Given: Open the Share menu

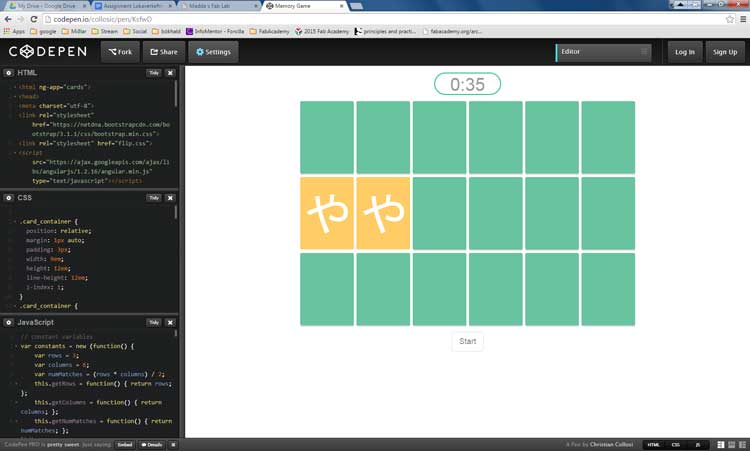Looking at the screenshot, I should 164,52.
